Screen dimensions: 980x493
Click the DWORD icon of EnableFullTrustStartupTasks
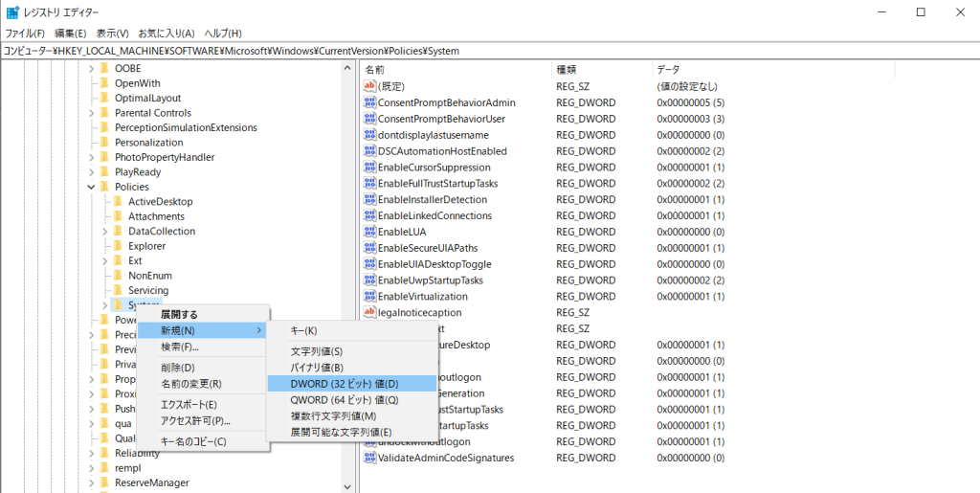tap(370, 184)
